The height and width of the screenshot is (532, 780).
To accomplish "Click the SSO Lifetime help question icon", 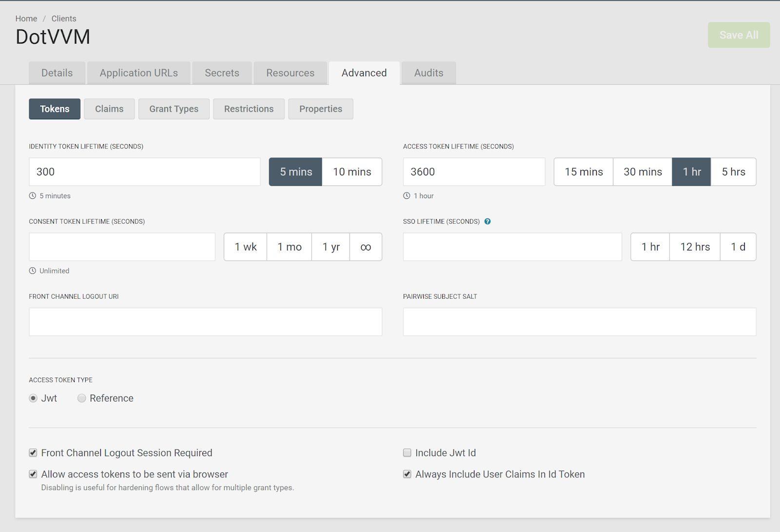I will click(x=487, y=221).
